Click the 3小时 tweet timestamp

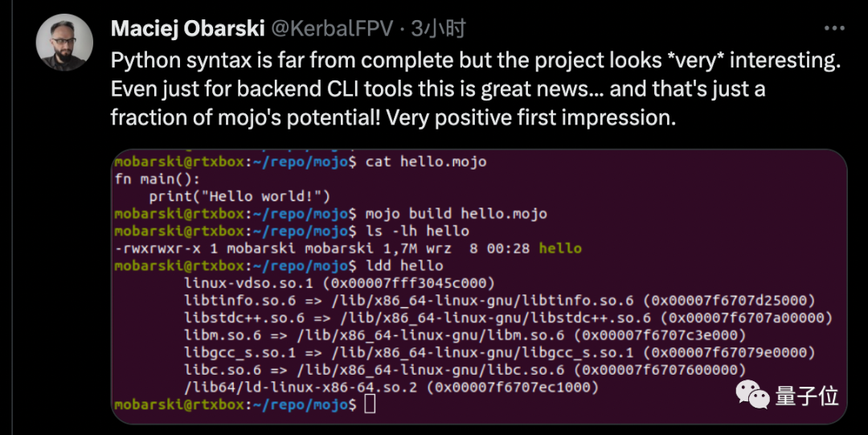[x=438, y=28]
